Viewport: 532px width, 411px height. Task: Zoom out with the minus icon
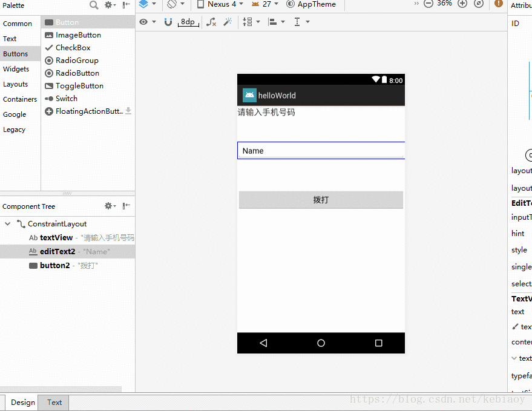[x=429, y=4]
